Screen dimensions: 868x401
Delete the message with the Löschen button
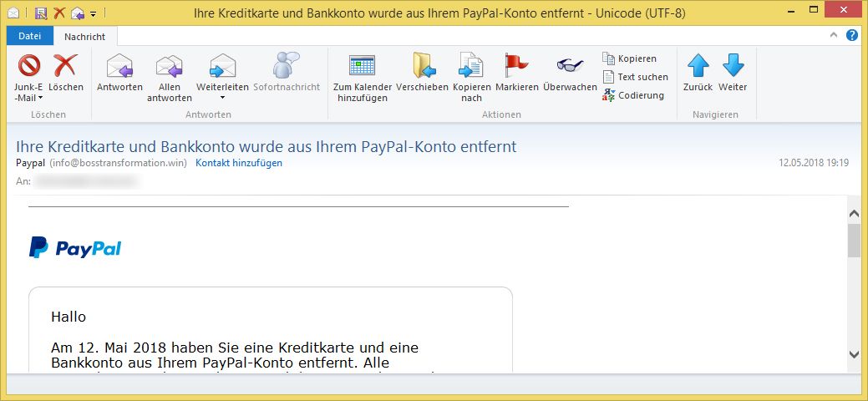tap(65, 66)
